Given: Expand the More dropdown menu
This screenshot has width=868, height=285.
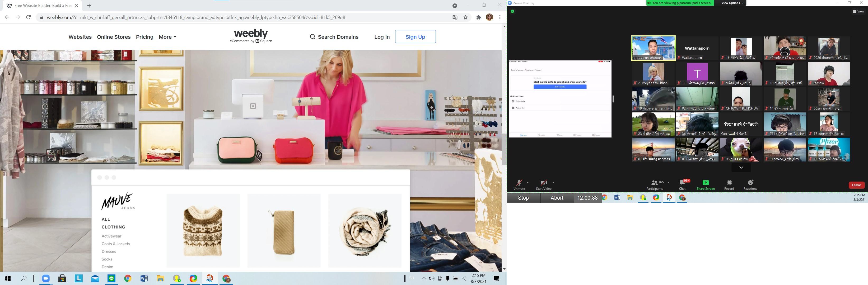Looking at the screenshot, I should [x=167, y=37].
